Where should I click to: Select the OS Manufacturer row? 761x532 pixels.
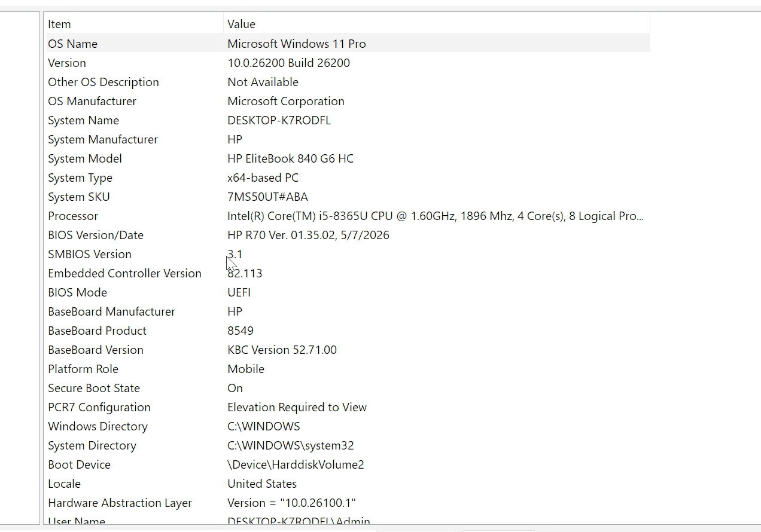tap(348, 101)
